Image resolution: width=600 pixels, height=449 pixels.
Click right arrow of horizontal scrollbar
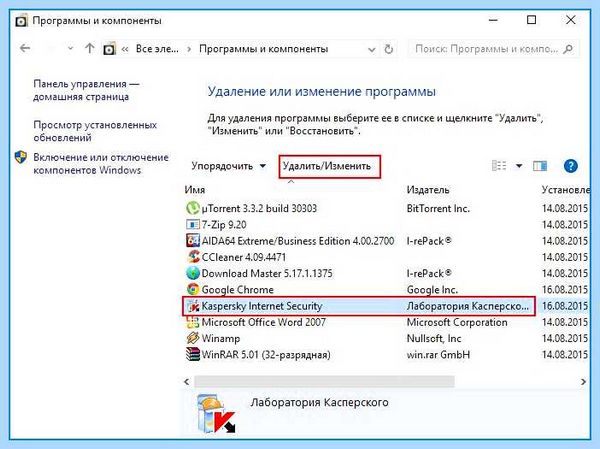583,382
